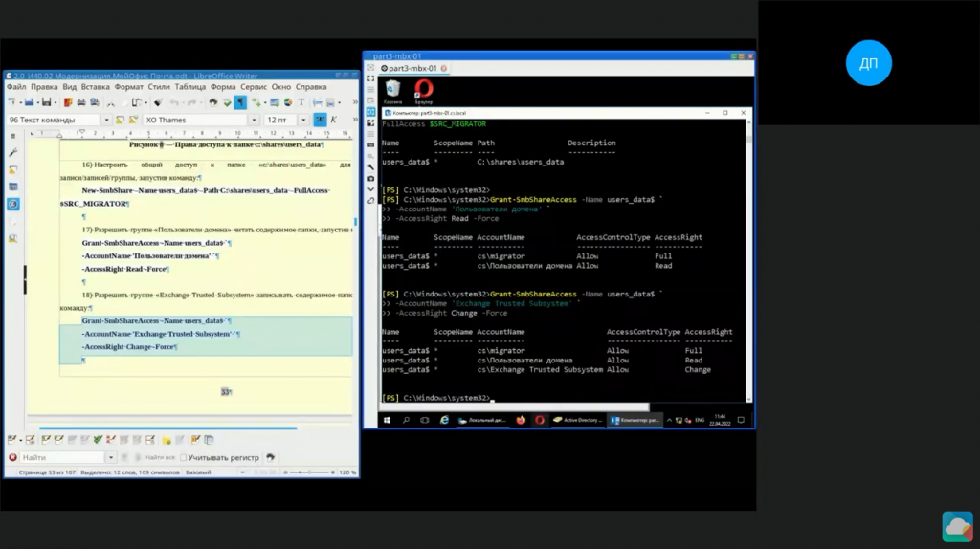The width and height of the screenshot is (980, 549).
Task: Toggle formatting marks pilcrow button
Action: pyautogui.click(x=240, y=102)
